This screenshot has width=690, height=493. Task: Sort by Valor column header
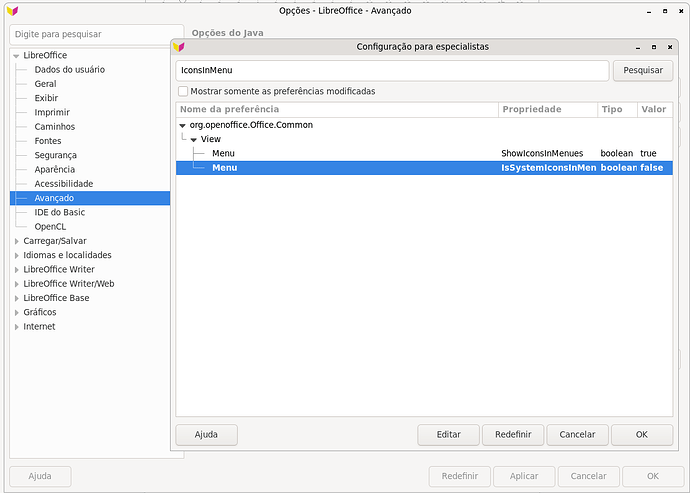pos(654,110)
